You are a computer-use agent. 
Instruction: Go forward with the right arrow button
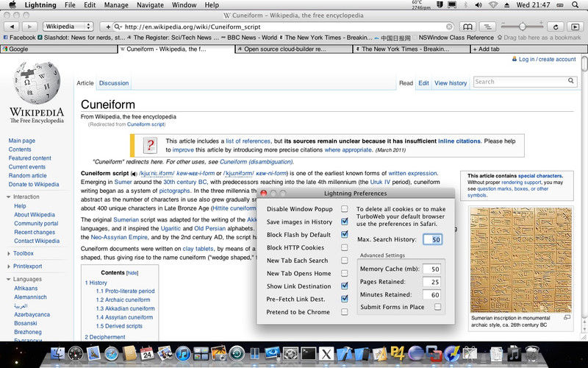pyautogui.click(x=29, y=26)
